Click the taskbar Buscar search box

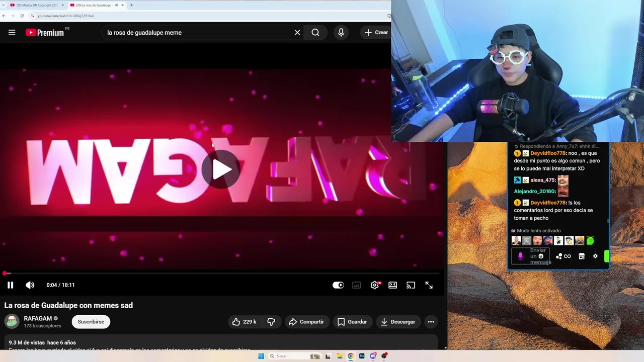coord(295,356)
